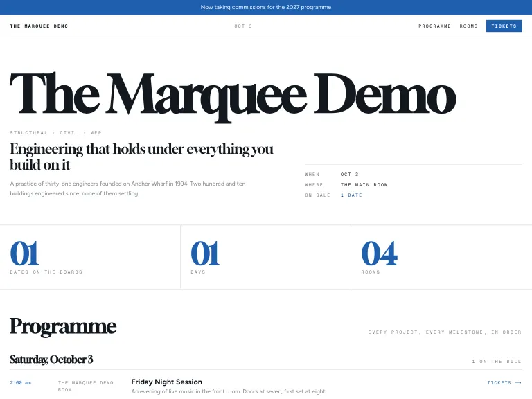532x399 pixels.
Task: Open the Rooms nav link
Action: [x=468, y=26]
